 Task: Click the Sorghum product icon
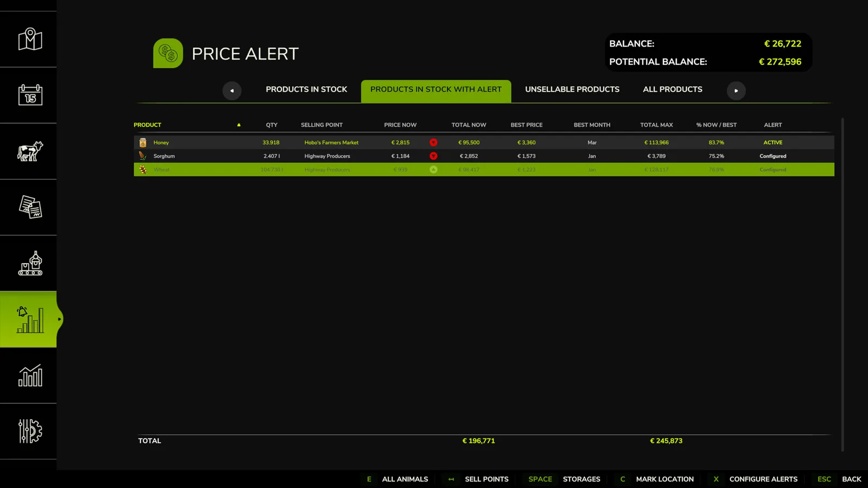143,156
